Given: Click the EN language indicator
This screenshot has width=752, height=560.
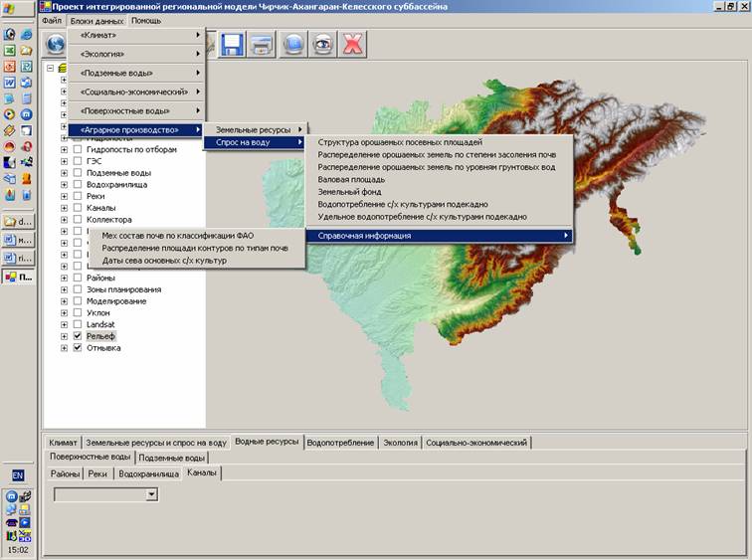Looking at the screenshot, I should click(x=18, y=475).
